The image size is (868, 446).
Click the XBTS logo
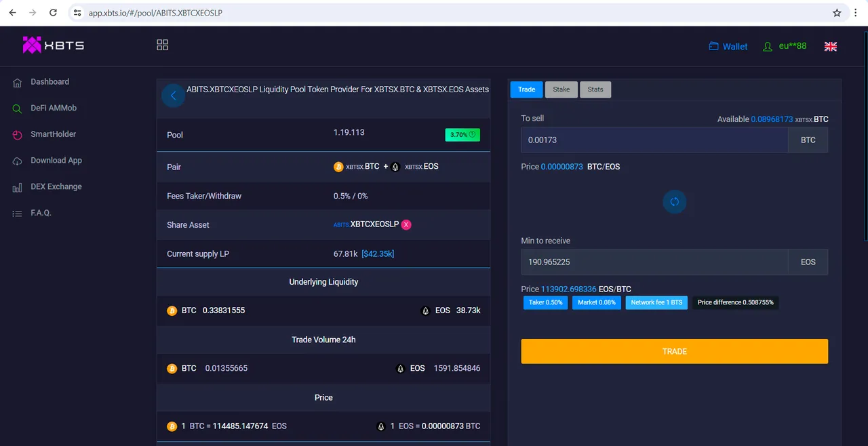click(54, 45)
